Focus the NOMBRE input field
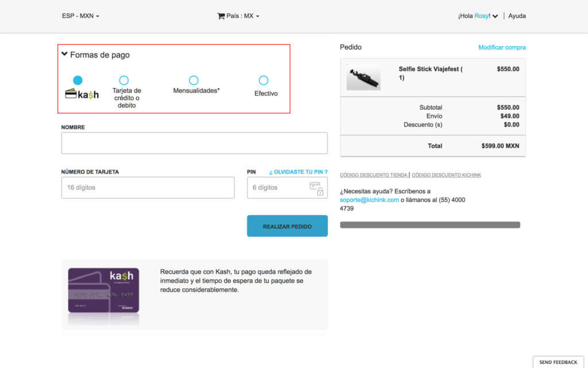Screen dimensions: 588x368 tap(194, 143)
